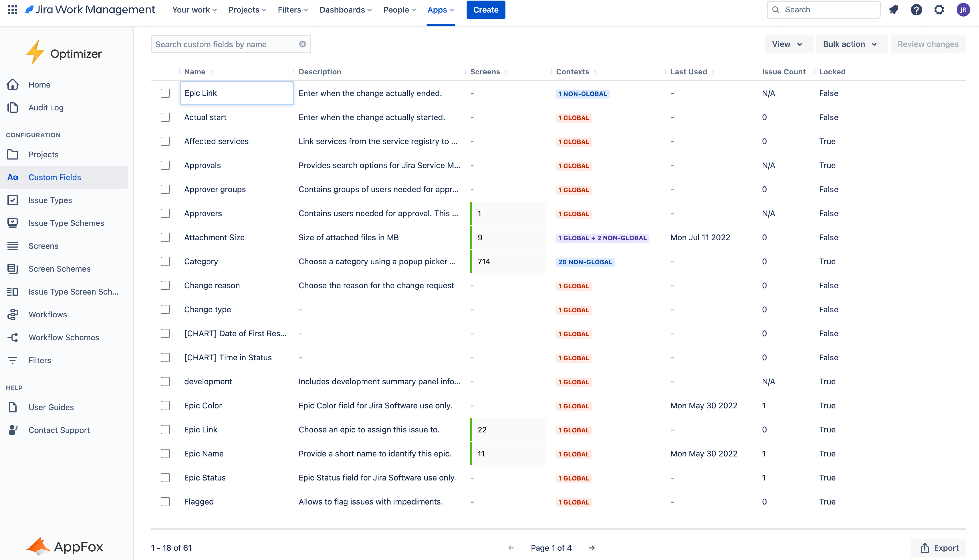Open the settings gear icon

coord(939,10)
